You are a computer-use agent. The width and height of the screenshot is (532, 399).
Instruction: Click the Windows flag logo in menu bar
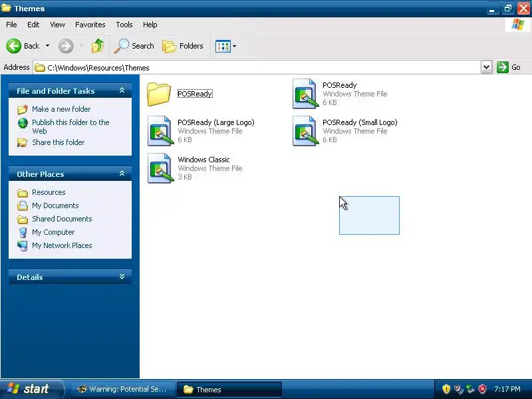(x=517, y=25)
